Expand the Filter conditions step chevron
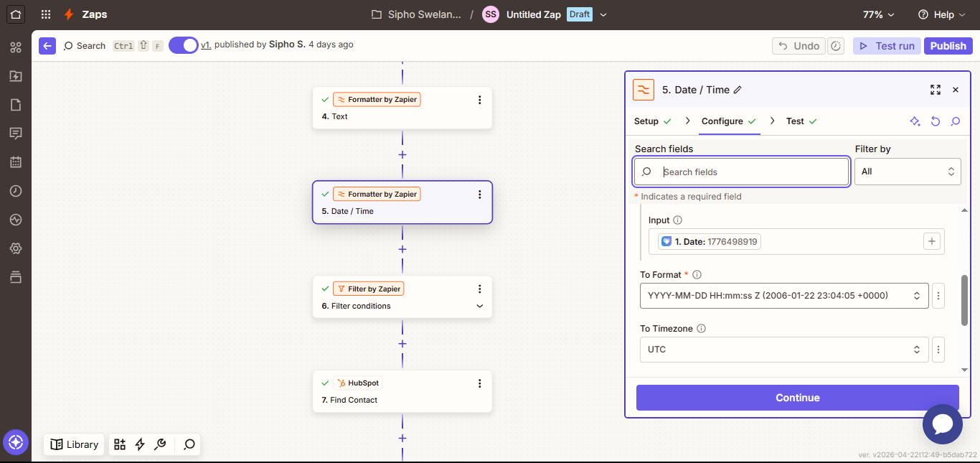 tap(480, 306)
